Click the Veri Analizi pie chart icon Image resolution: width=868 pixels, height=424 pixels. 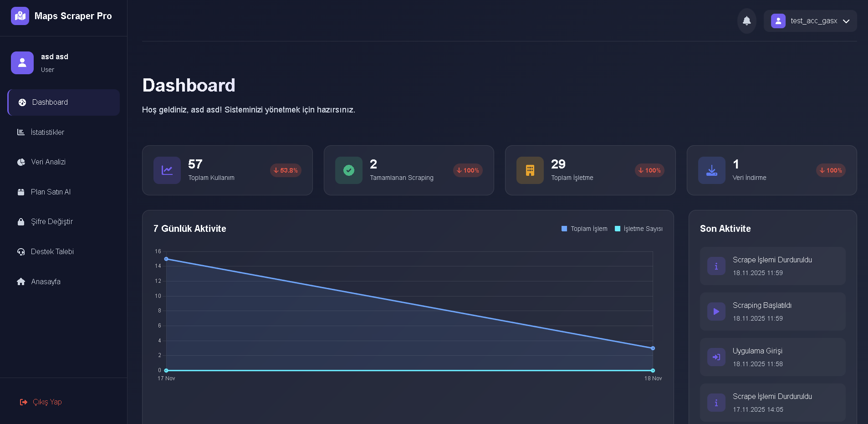click(21, 162)
